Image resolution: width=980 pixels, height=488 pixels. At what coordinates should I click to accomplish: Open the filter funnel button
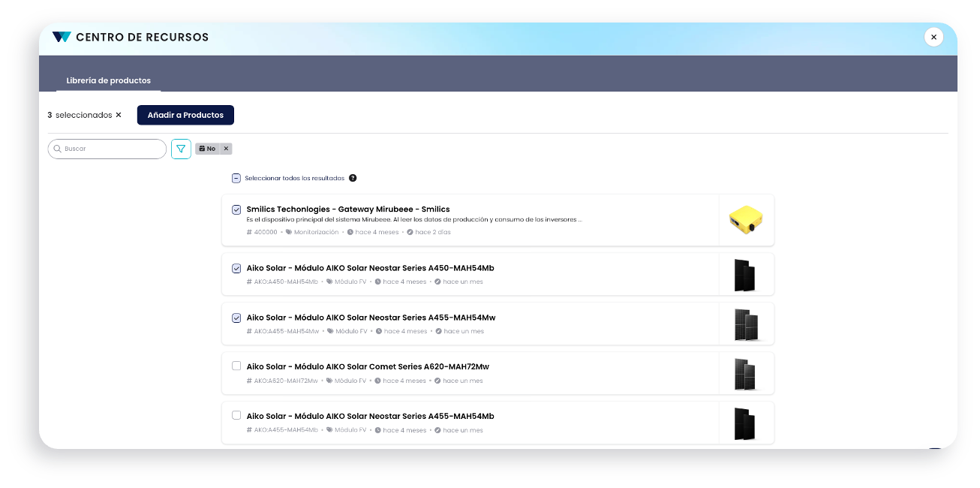[x=181, y=149]
